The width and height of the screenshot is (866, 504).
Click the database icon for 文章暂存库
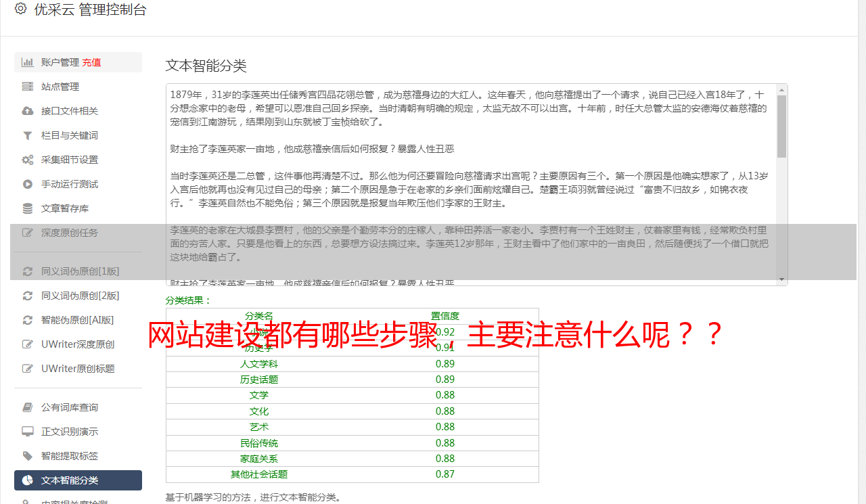pos(28,208)
